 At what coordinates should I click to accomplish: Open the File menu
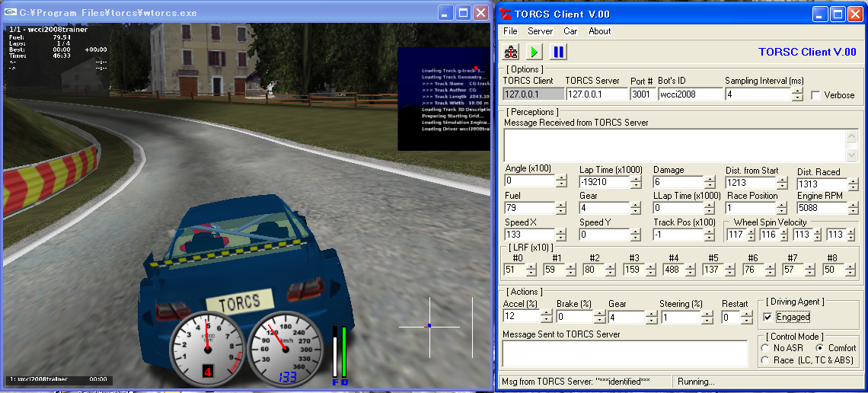(510, 31)
